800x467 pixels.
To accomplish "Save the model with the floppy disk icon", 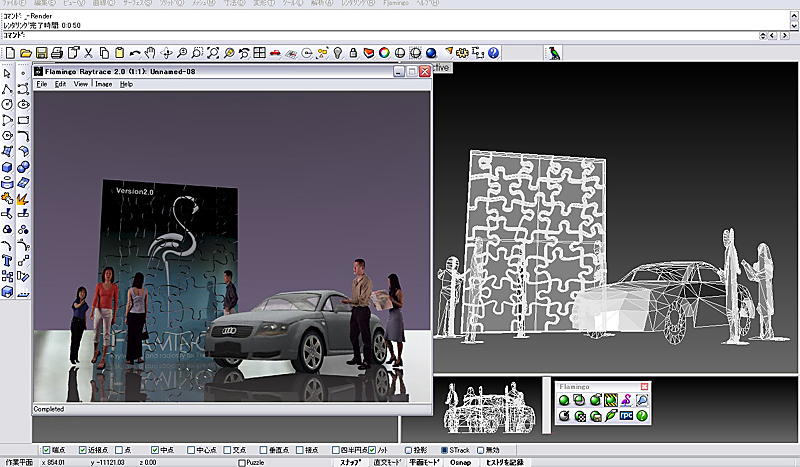I will [41, 53].
